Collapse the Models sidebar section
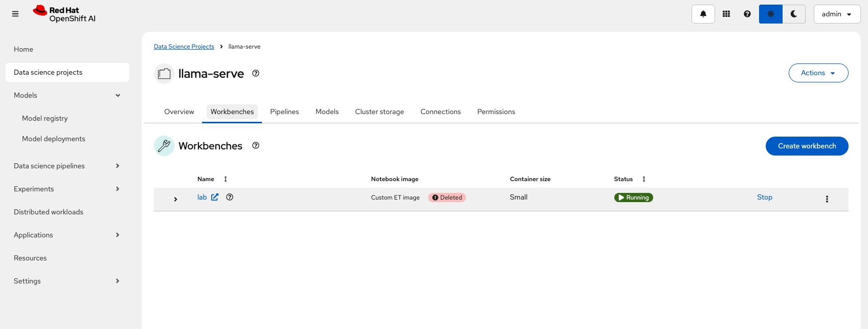This screenshot has width=868, height=329. tap(68, 95)
